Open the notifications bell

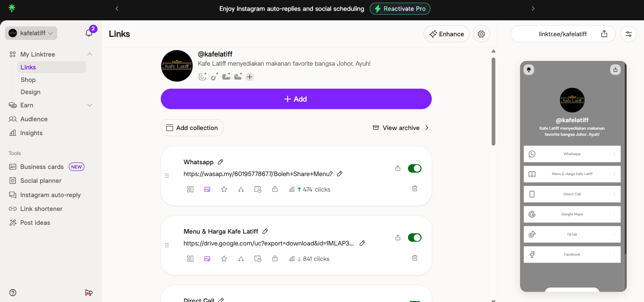click(x=89, y=33)
